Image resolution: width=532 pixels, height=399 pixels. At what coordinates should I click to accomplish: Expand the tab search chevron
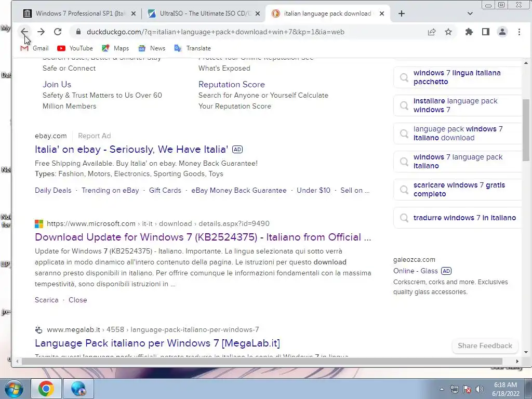[470, 14]
